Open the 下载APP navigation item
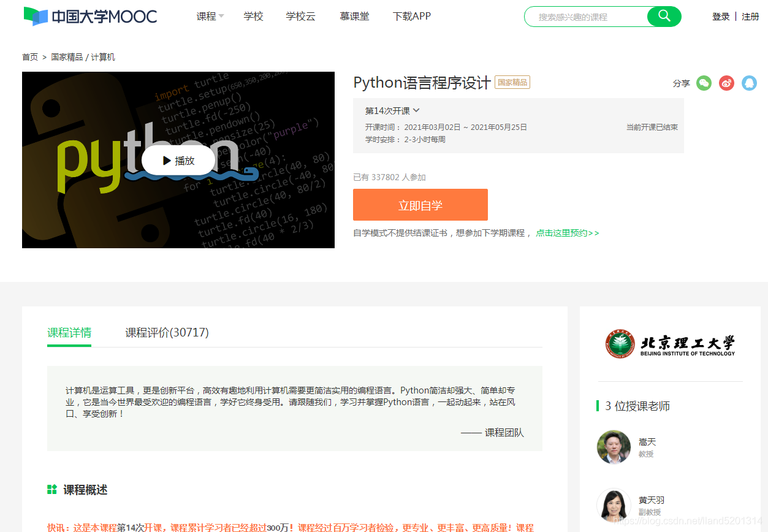The height and width of the screenshot is (532, 768). point(412,17)
